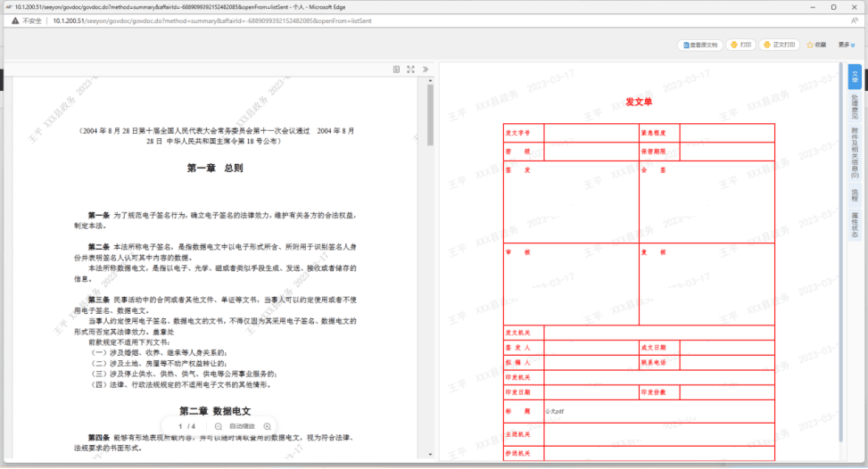Click the 密级 value cell
This screenshot has height=469, width=868.
pos(591,152)
